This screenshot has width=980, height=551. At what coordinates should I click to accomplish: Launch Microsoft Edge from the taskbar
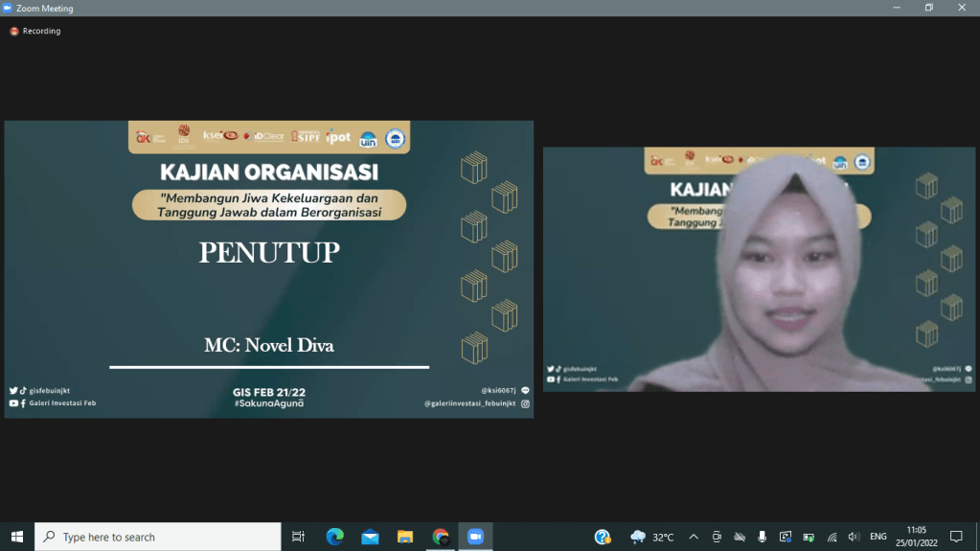[x=334, y=537]
